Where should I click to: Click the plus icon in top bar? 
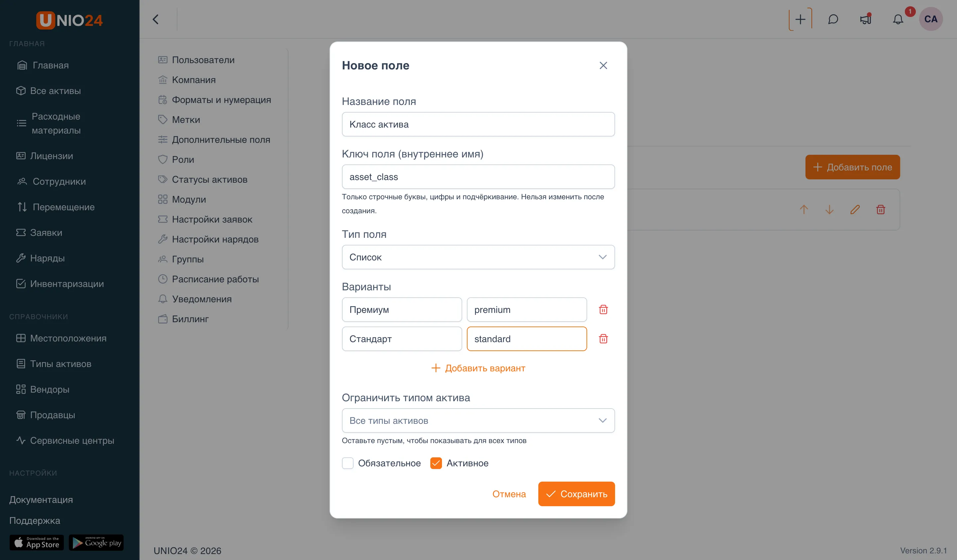point(800,19)
